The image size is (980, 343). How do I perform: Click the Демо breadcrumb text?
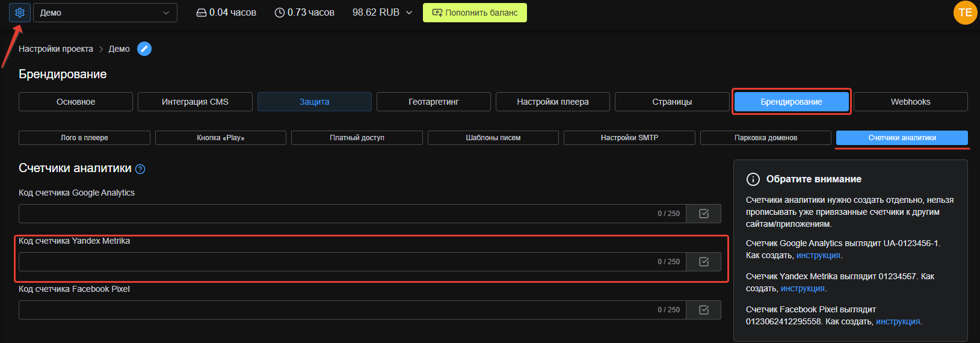pyautogui.click(x=119, y=49)
